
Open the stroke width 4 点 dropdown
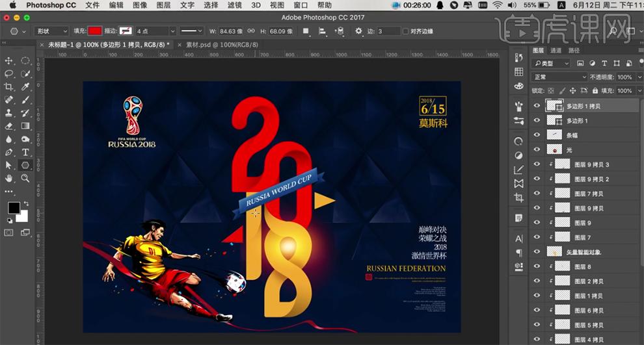tap(172, 31)
